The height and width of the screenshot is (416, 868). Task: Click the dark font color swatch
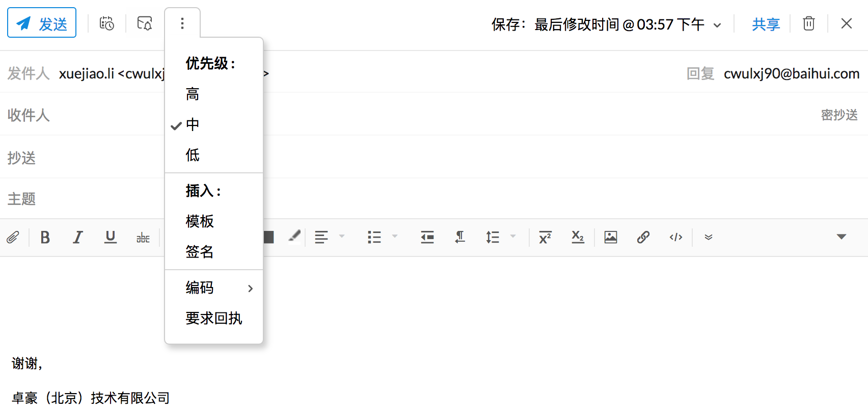tap(269, 237)
